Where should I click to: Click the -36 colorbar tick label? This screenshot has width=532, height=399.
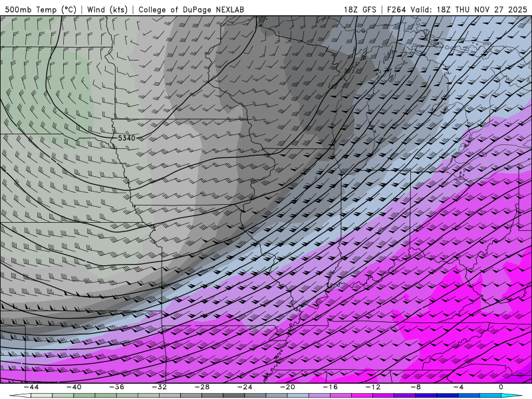pyautogui.click(x=116, y=387)
